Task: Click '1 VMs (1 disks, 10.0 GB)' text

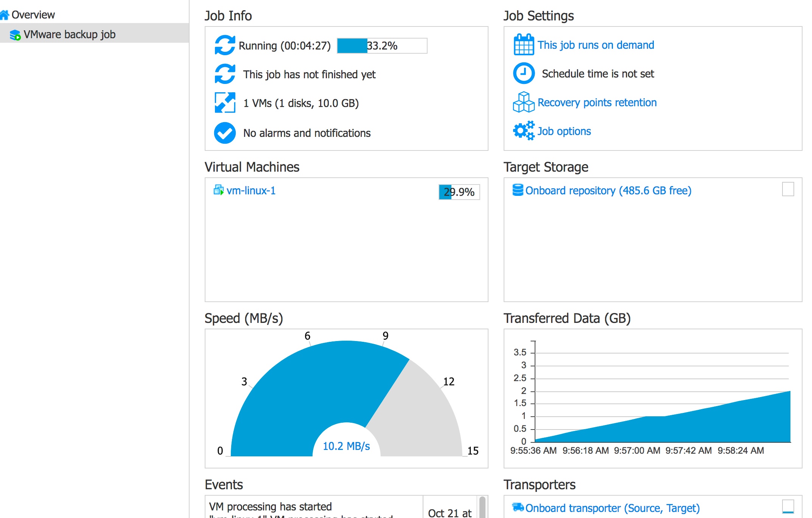Action: point(301,103)
